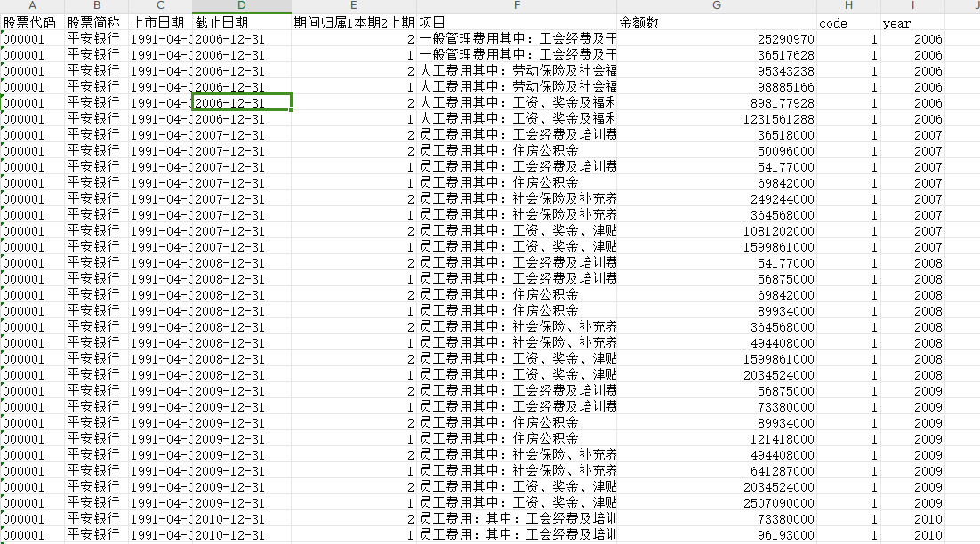Select the cell with value 2507090000
Image resolution: width=980 pixels, height=544 pixels.
coord(716,503)
